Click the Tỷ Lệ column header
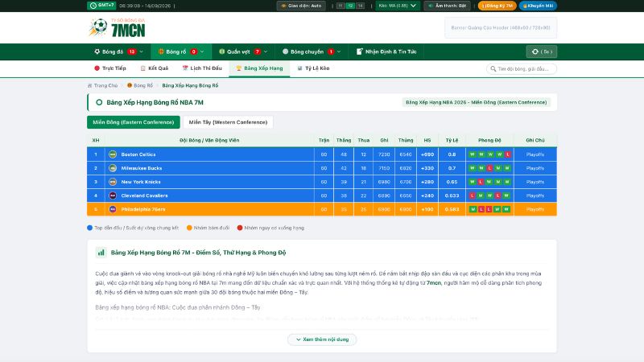This screenshot has width=644, height=362. click(452, 140)
